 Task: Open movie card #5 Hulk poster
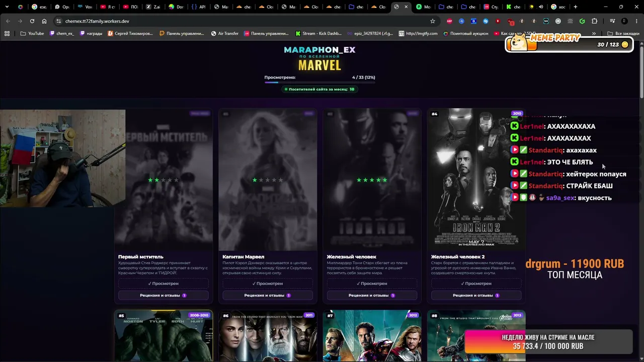[x=163, y=336]
